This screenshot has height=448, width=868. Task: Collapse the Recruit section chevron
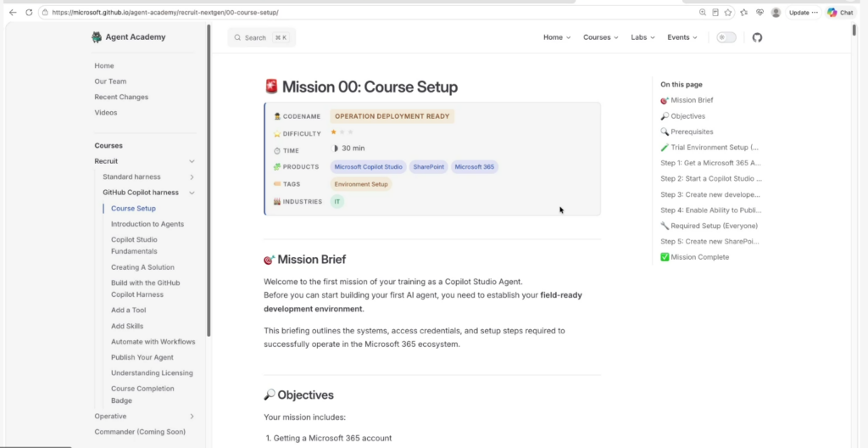tap(192, 161)
